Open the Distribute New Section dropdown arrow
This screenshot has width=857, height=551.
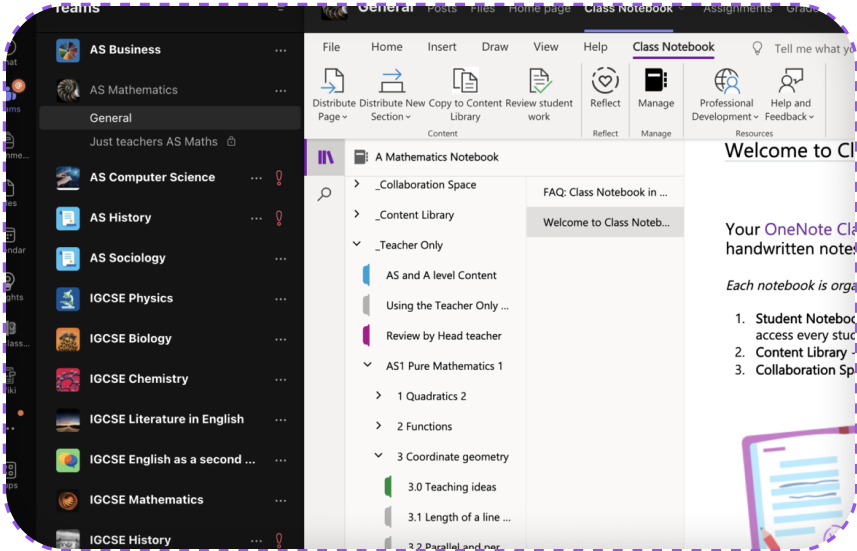(408, 117)
